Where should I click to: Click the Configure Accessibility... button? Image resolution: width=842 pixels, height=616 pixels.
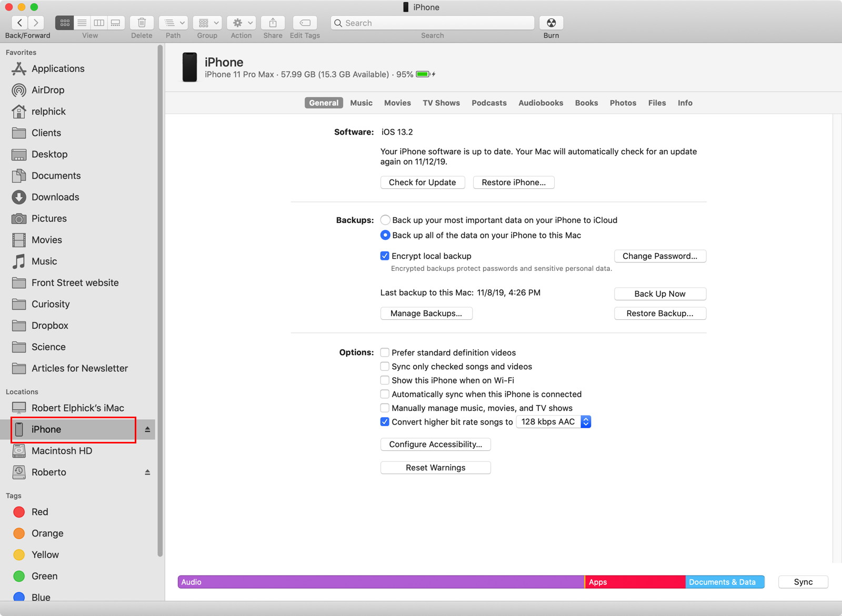(436, 445)
